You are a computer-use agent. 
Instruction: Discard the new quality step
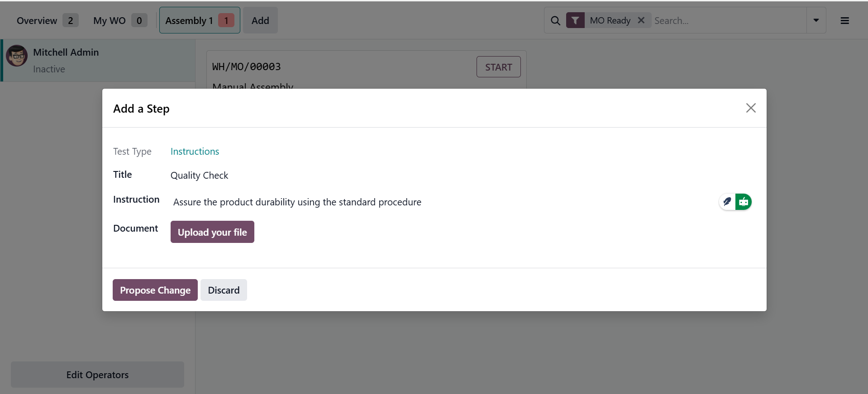[x=224, y=290]
